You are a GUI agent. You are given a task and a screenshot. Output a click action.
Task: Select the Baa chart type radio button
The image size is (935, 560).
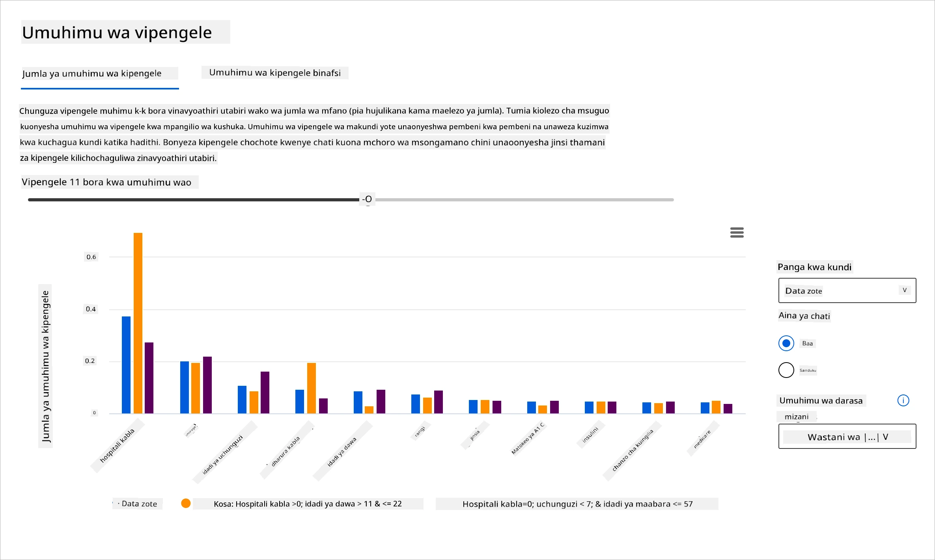tap(786, 343)
